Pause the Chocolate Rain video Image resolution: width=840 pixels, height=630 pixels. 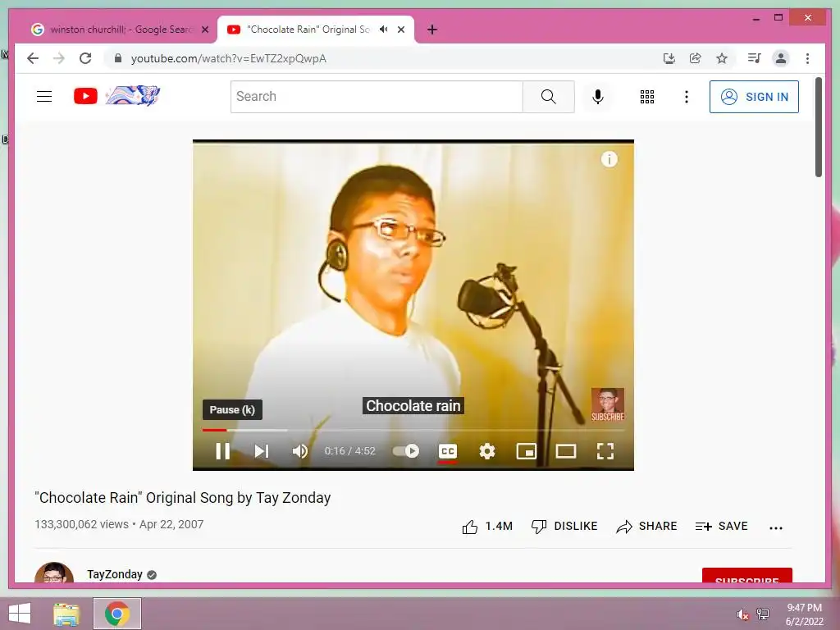point(223,451)
